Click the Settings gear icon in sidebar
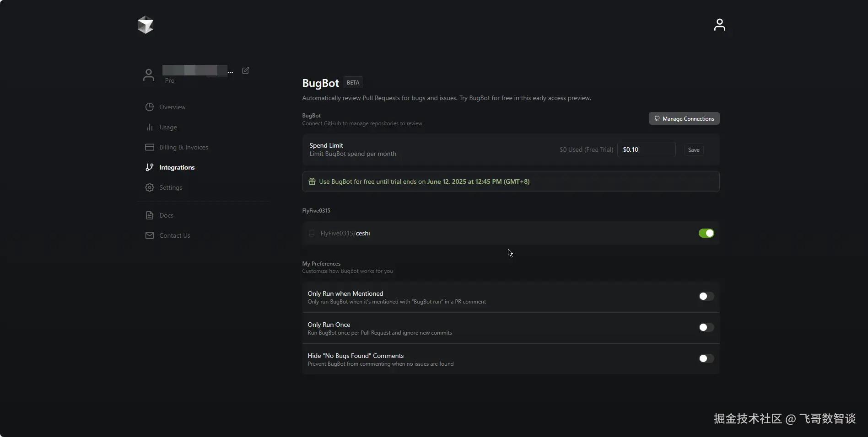This screenshot has width=868, height=437. coord(150,187)
